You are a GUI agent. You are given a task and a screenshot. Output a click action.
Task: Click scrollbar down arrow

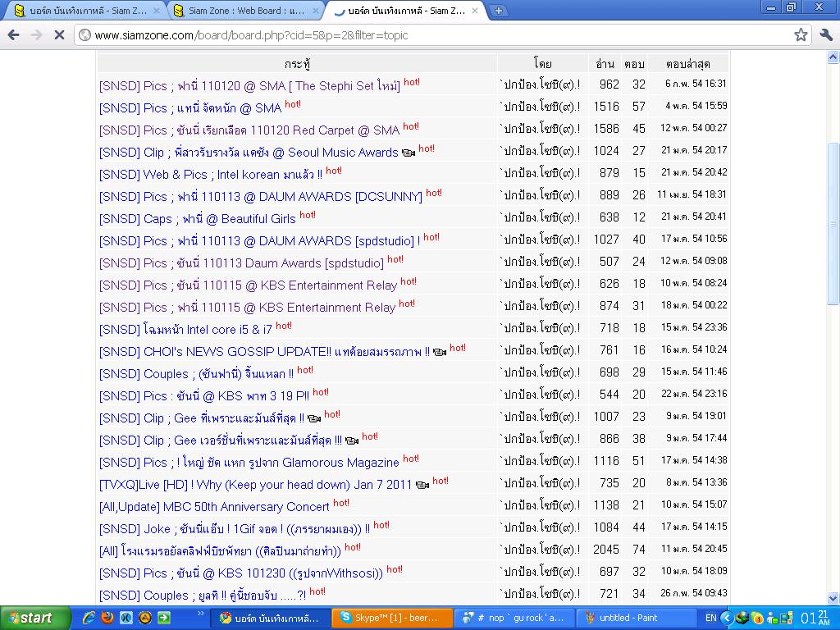coord(833,598)
